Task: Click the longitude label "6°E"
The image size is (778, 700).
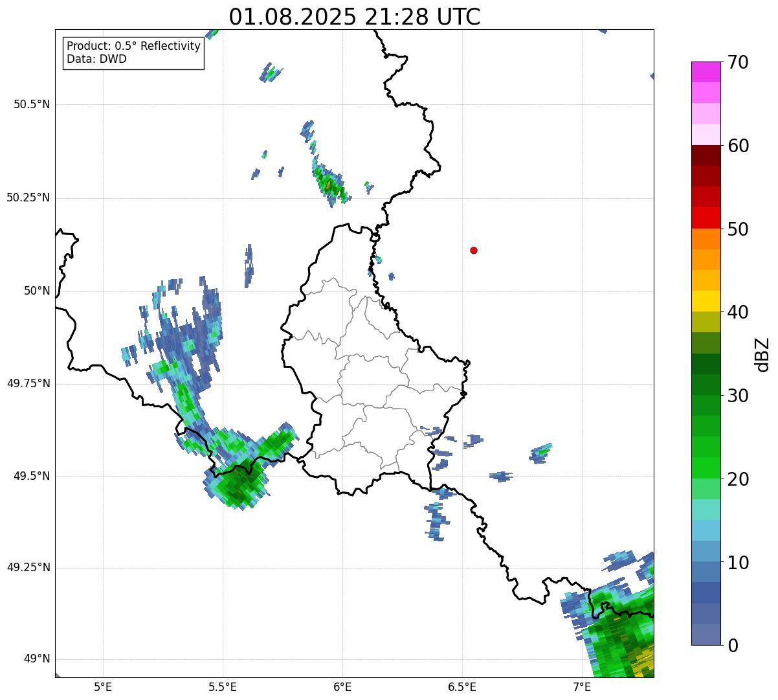Action: (x=342, y=687)
